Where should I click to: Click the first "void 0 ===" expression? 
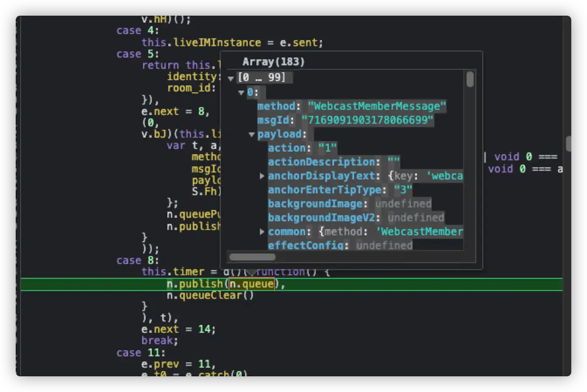(x=526, y=157)
